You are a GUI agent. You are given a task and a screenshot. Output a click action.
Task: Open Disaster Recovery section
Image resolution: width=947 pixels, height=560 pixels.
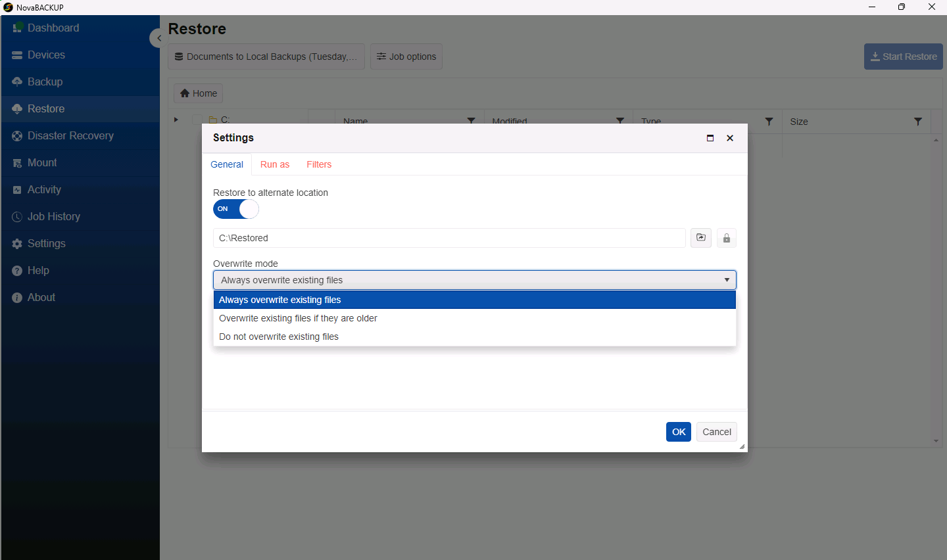80,136
